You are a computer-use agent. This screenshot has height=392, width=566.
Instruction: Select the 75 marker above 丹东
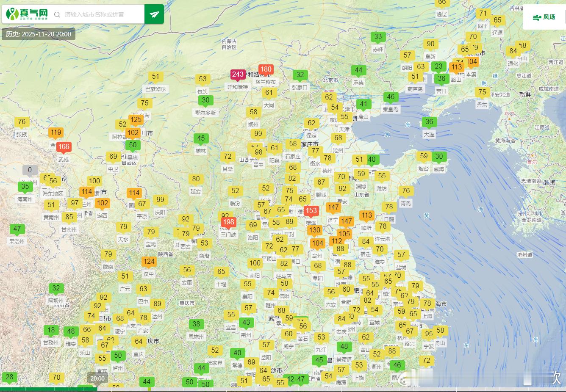pyautogui.click(x=482, y=92)
